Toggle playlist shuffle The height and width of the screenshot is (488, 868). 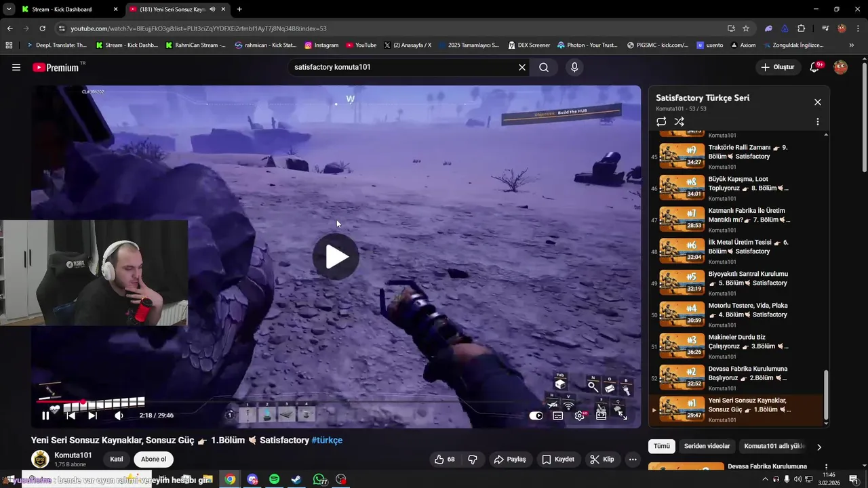coord(679,121)
